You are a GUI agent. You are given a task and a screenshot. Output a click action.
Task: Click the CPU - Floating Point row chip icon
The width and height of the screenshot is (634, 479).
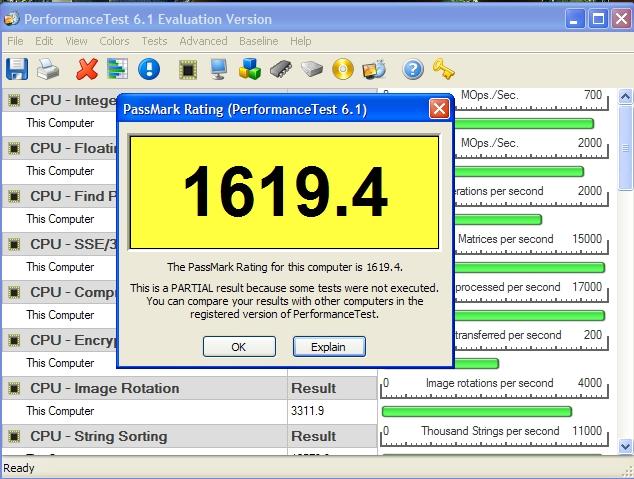click(14, 148)
